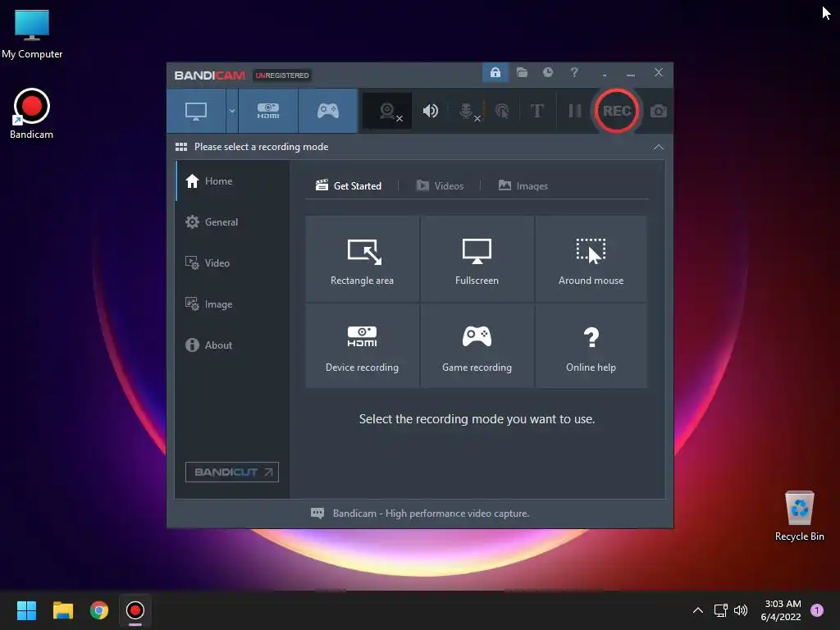
Task: Start recording with the REC button
Action: point(617,111)
